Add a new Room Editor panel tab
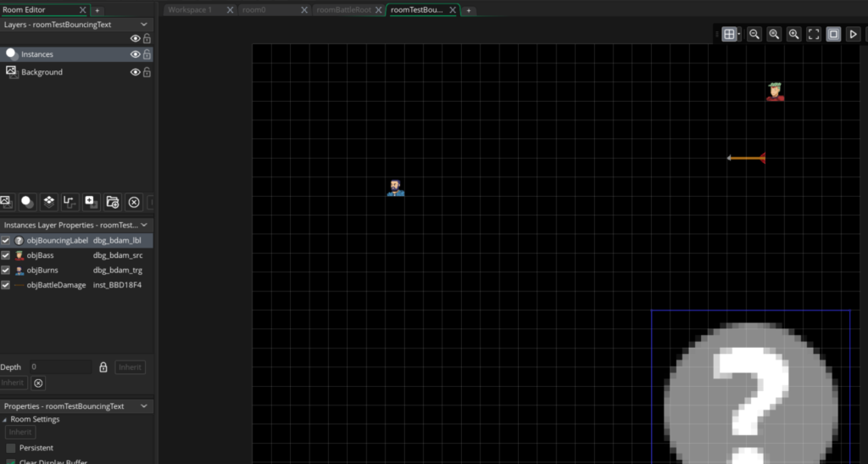868x464 pixels. (97, 10)
